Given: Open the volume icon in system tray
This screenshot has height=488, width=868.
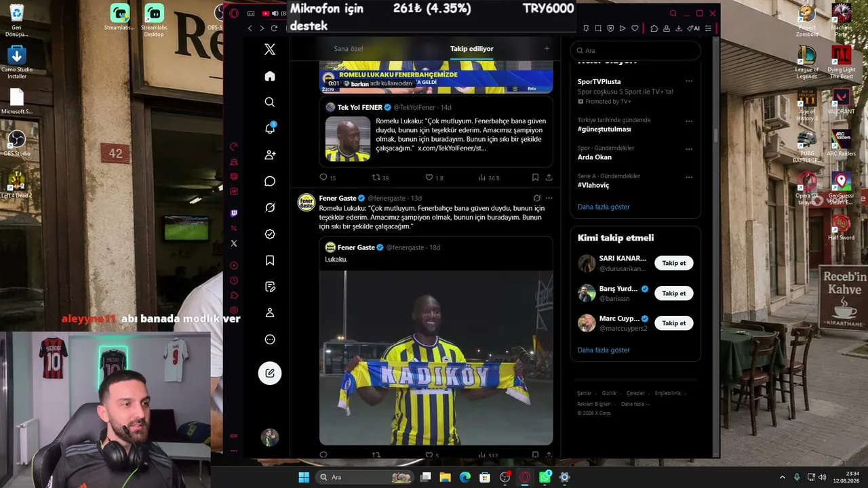Looking at the screenshot, I should (822, 477).
